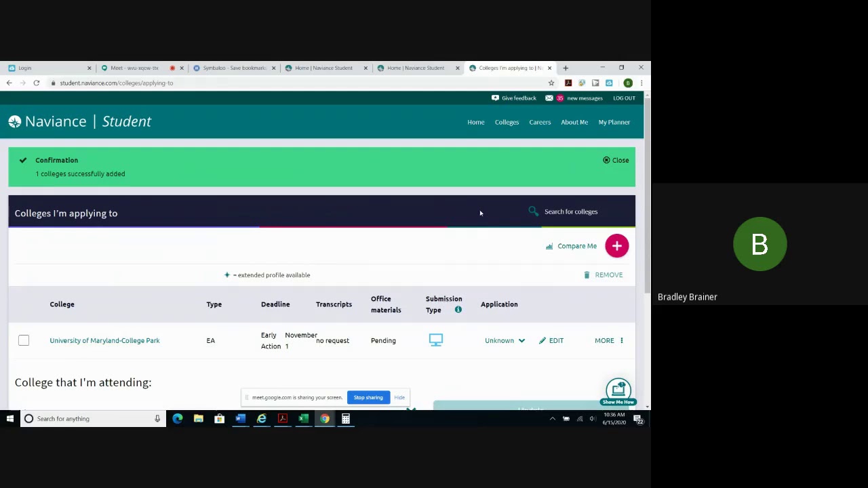The width and height of the screenshot is (868, 488).
Task: Open Excel from taskbar
Action: [304, 419]
